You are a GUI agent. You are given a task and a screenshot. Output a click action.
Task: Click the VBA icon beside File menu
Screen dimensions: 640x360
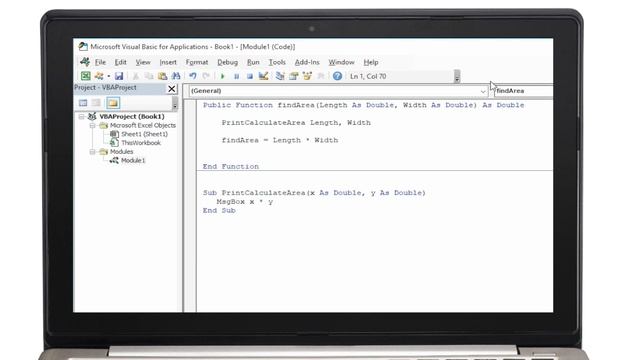(x=85, y=62)
